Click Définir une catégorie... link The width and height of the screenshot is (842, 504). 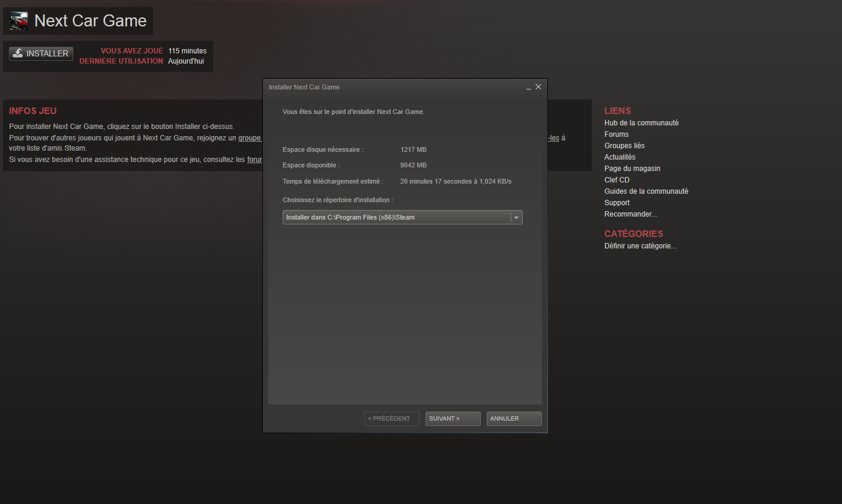[x=640, y=246]
